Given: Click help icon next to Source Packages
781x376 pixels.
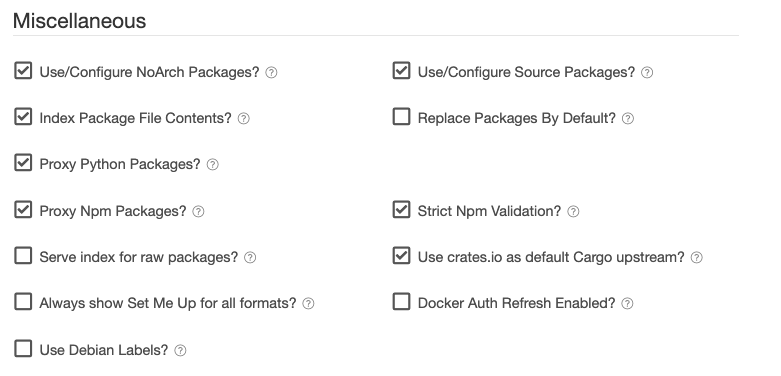Looking at the screenshot, I should click(x=647, y=73).
